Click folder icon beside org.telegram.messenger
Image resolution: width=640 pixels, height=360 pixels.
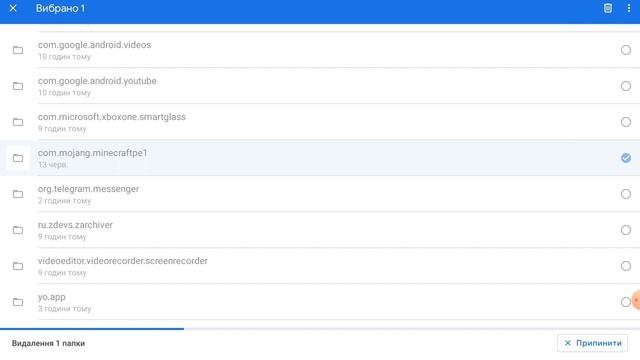(18, 194)
